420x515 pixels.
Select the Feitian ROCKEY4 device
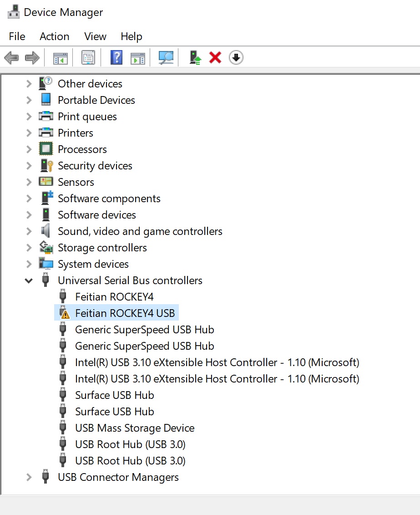click(x=114, y=297)
